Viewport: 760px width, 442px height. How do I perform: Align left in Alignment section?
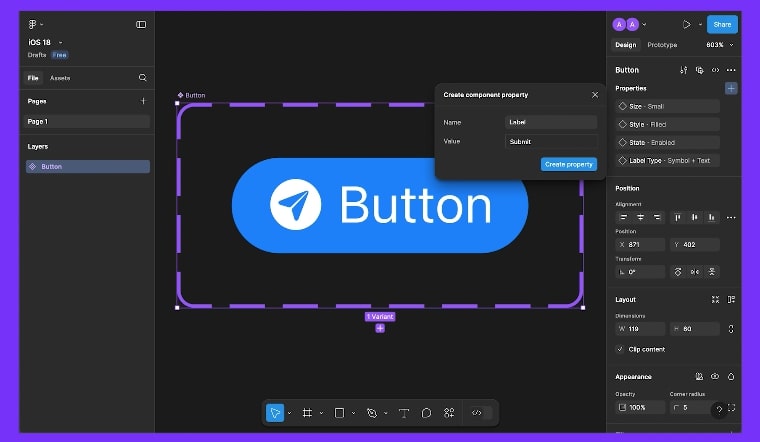[624, 217]
